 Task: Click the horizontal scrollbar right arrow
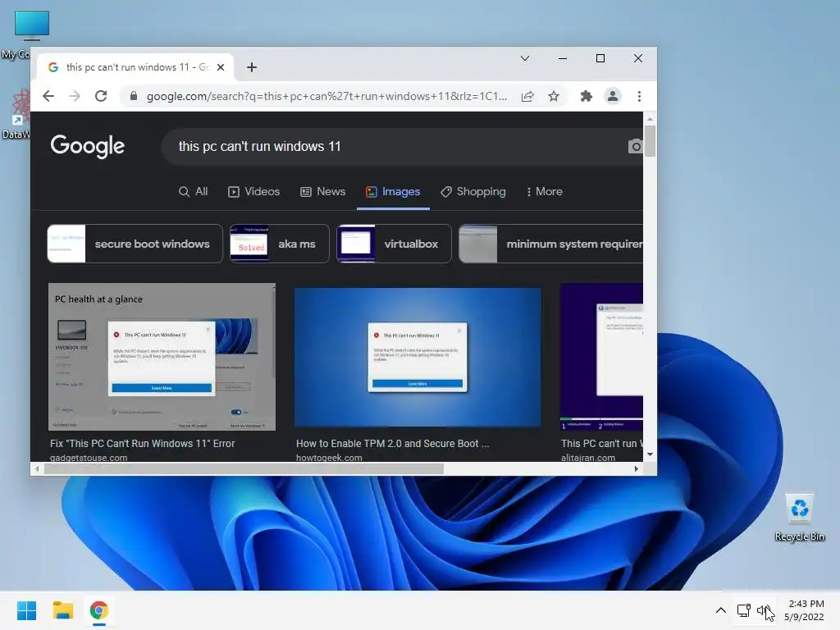[636, 468]
